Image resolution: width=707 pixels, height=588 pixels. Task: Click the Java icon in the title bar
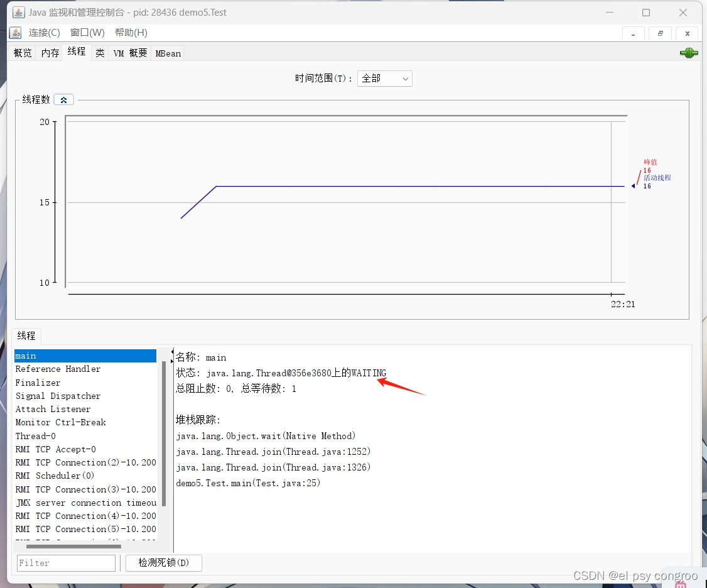18,12
